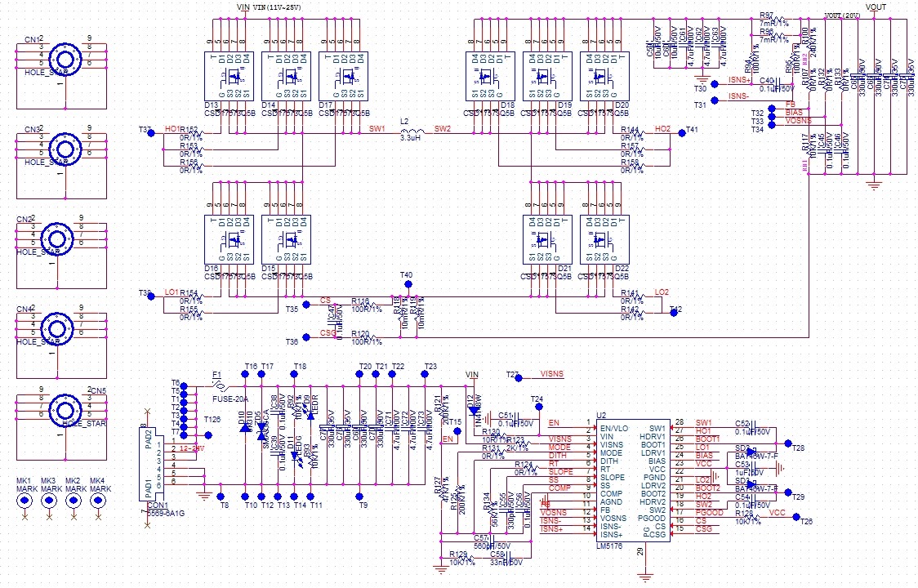Select MOSFET symbol D13

point(229,76)
